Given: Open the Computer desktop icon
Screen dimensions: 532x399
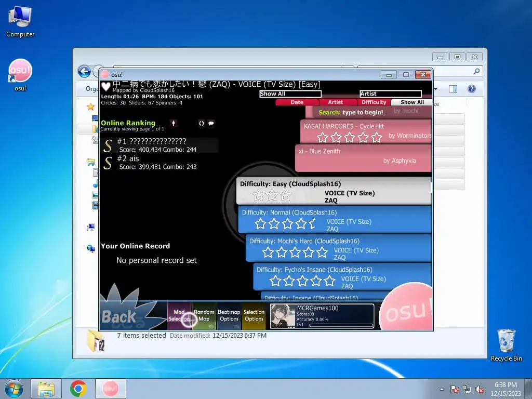Looking at the screenshot, I should [20, 17].
